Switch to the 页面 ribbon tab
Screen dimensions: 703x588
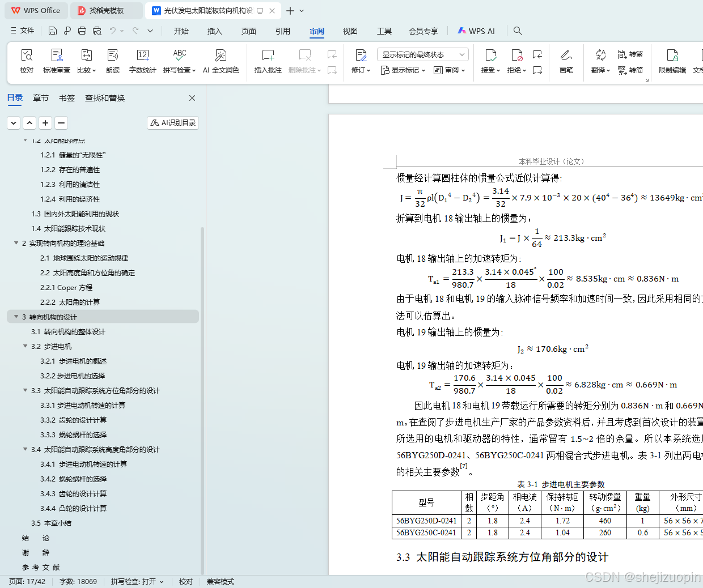pyautogui.click(x=249, y=31)
